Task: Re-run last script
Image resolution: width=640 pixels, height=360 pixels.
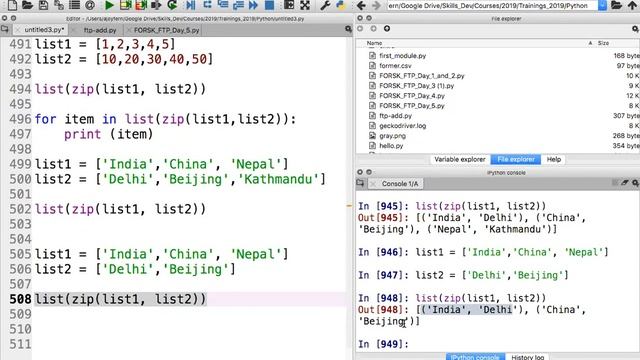Action: (x=172, y=5)
